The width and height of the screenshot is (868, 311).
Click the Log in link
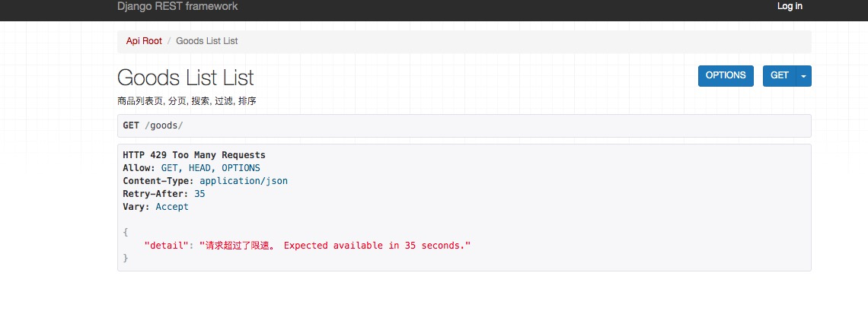click(790, 7)
